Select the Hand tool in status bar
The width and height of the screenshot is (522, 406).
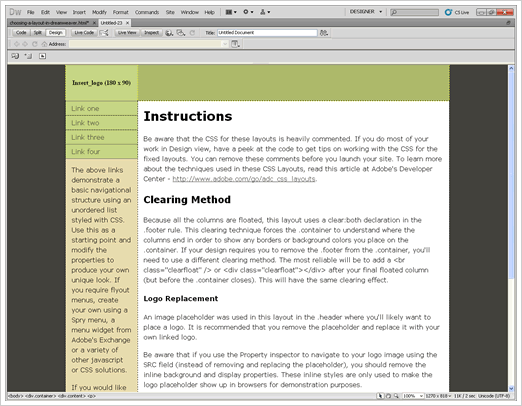coord(388,396)
